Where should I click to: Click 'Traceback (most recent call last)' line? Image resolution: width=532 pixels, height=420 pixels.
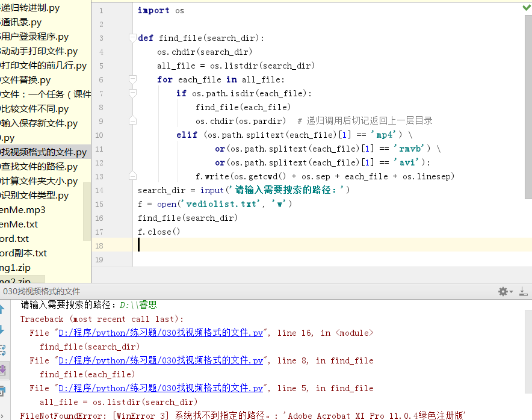(102, 319)
